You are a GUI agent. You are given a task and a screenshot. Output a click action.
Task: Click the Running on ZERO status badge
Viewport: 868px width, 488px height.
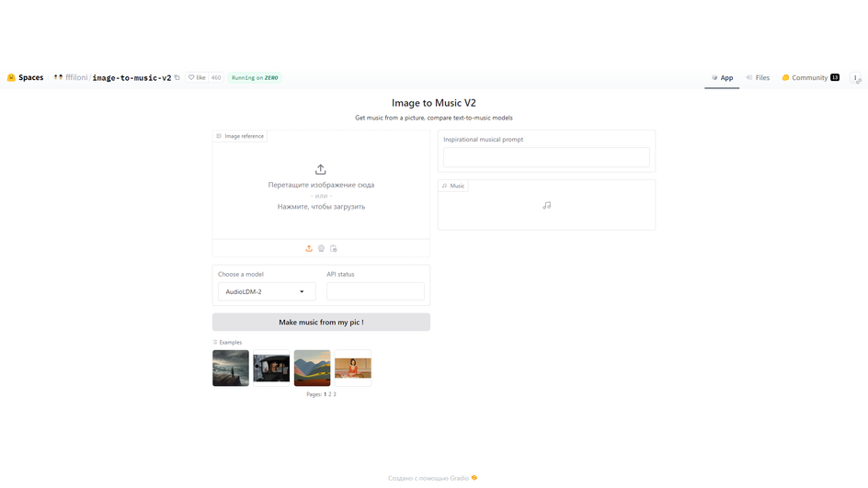click(x=255, y=77)
